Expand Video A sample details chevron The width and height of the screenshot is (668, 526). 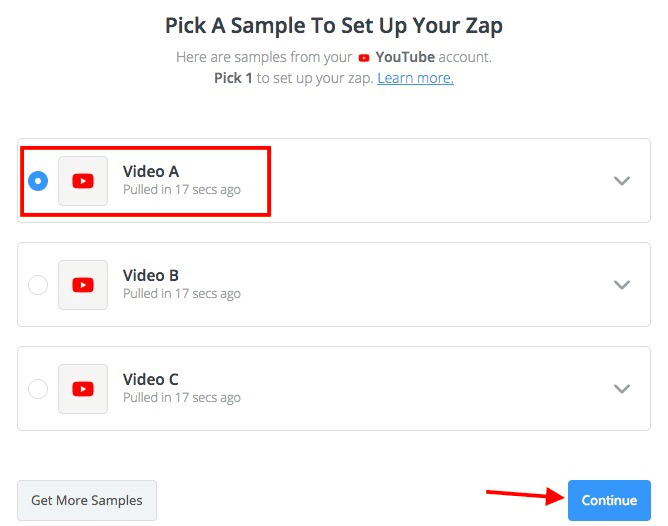point(622,181)
